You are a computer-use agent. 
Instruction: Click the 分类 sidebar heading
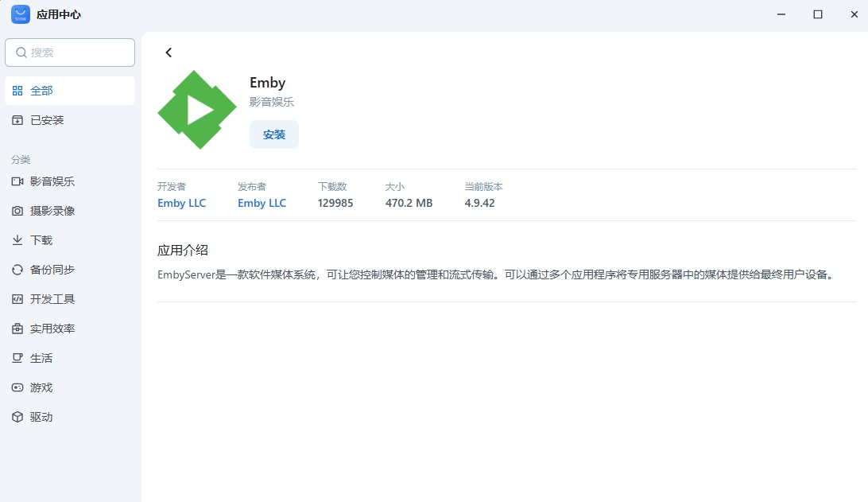pos(21,160)
